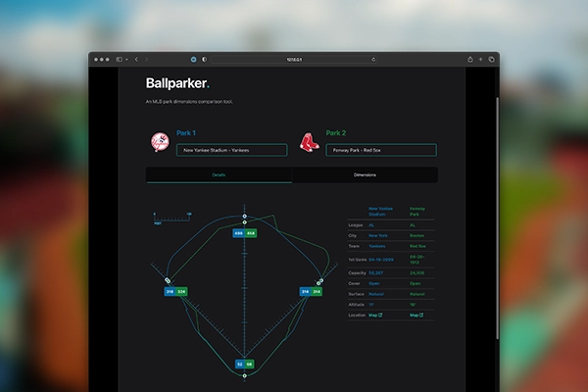Click the Fenway Park capacity value
Viewport: 588px width, 392px height.
click(x=417, y=273)
